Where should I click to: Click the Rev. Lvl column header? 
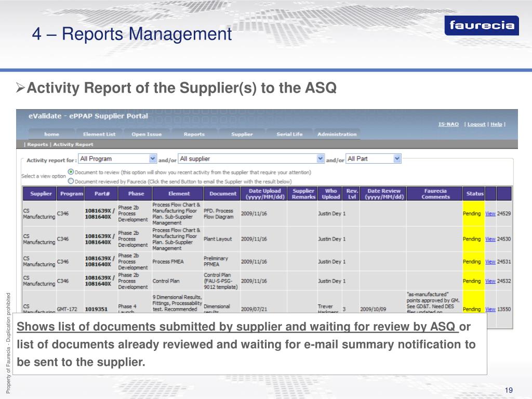pyautogui.click(x=351, y=194)
